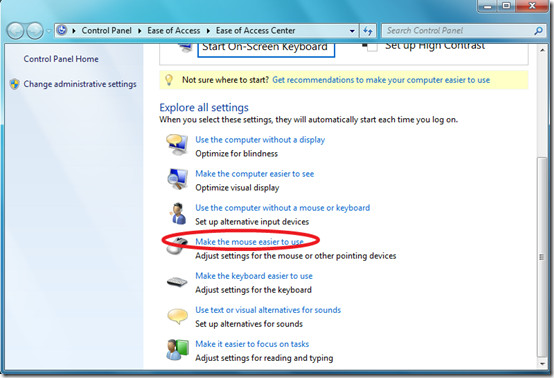Click 'Set up alternatives for sounds' text

click(249, 324)
